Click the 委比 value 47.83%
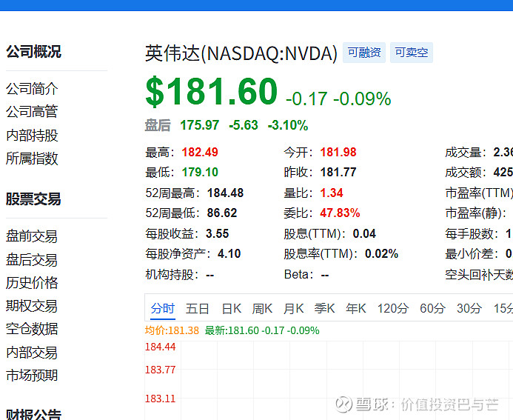The width and height of the screenshot is (513, 420). coord(340,213)
